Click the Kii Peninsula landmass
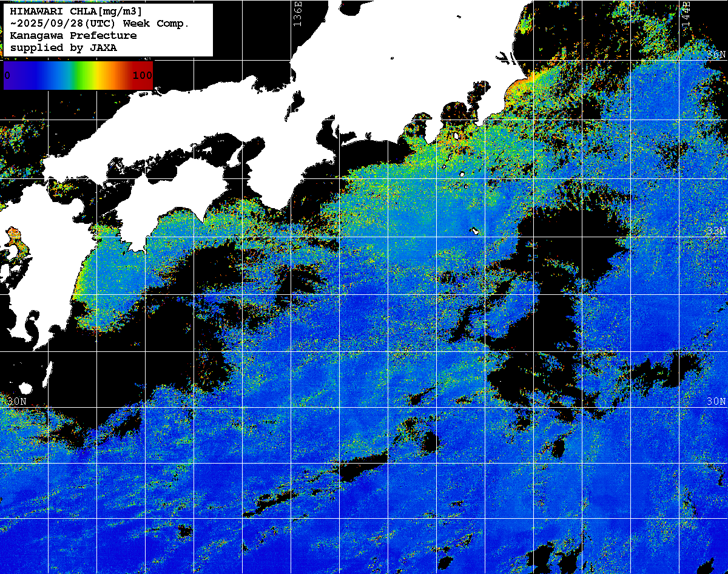Screen dimensions: 728x574 coord(303,176)
